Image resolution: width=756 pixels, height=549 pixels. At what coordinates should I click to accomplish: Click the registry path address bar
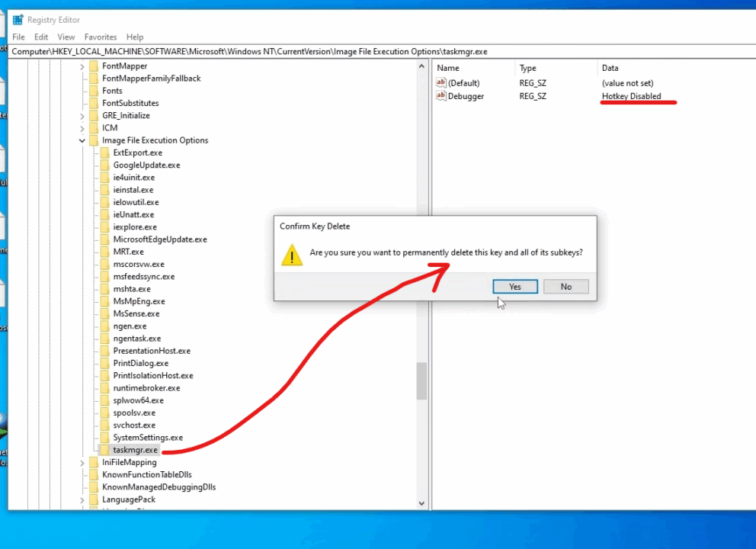pos(381,52)
